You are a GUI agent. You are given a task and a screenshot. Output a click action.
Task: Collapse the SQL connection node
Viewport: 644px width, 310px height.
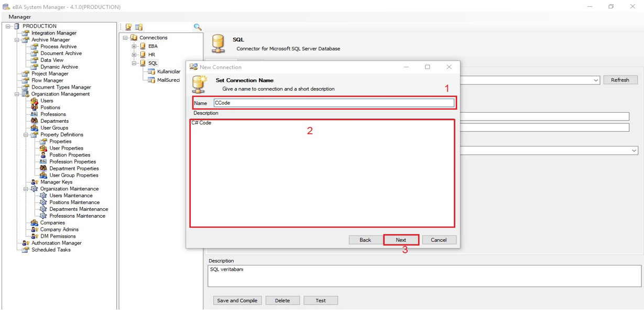pyautogui.click(x=134, y=63)
